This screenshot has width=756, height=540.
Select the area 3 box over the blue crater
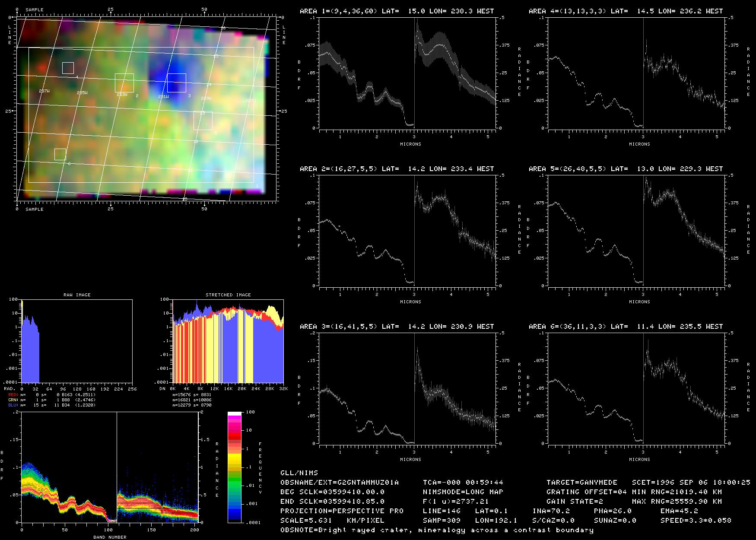(x=177, y=83)
